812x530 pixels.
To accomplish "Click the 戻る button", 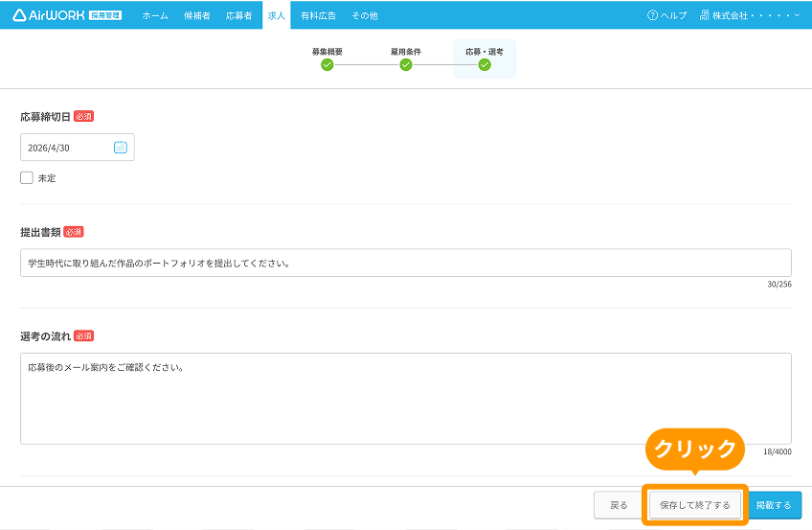I will 619,505.
